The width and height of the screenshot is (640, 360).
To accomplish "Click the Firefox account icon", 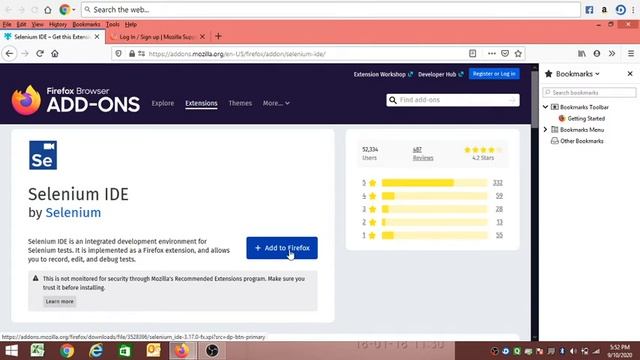I will coord(597,53).
